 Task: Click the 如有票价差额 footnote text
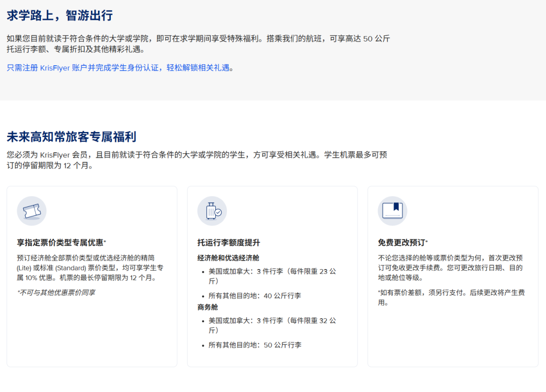pos(451,297)
